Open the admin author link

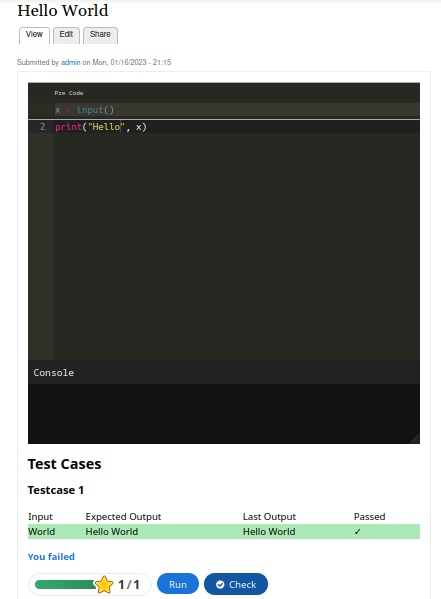click(x=71, y=62)
